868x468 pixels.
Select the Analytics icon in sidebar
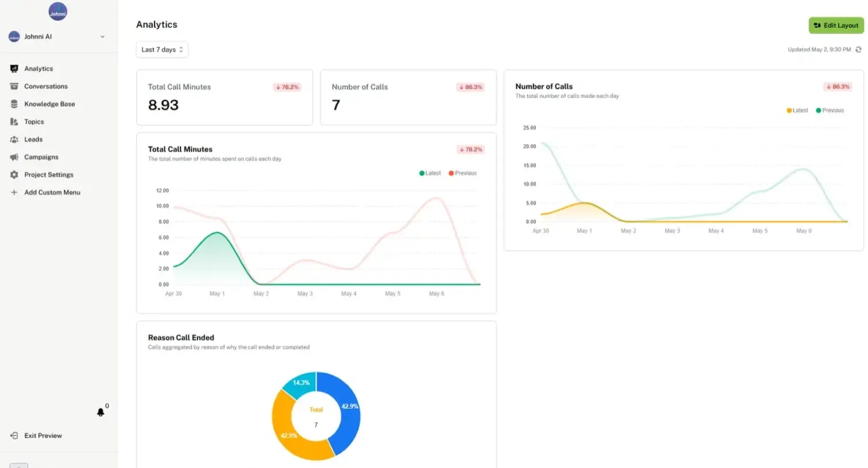(x=14, y=68)
